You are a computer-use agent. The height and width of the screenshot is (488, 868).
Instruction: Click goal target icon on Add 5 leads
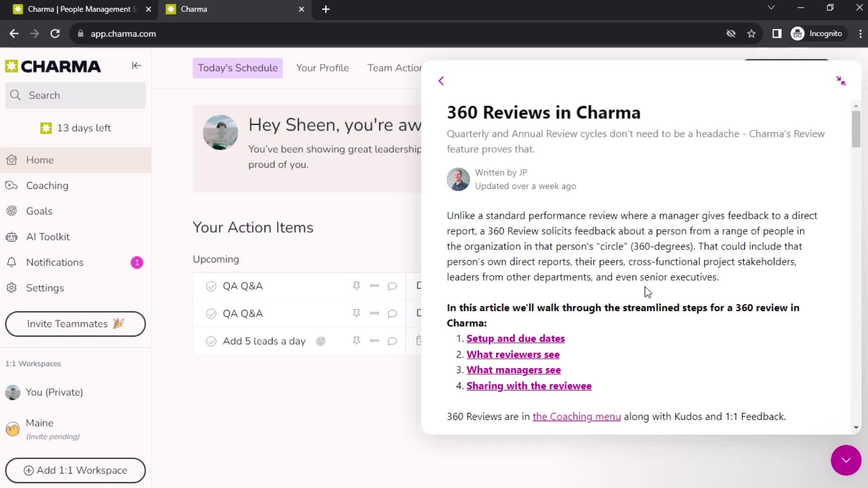tap(321, 341)
